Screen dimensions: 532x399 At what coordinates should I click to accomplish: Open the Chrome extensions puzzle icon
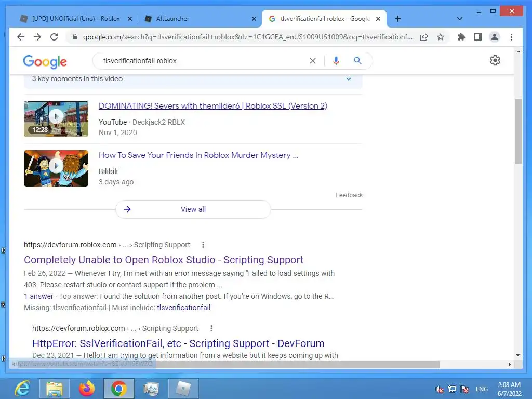click(x=461, y=37)
